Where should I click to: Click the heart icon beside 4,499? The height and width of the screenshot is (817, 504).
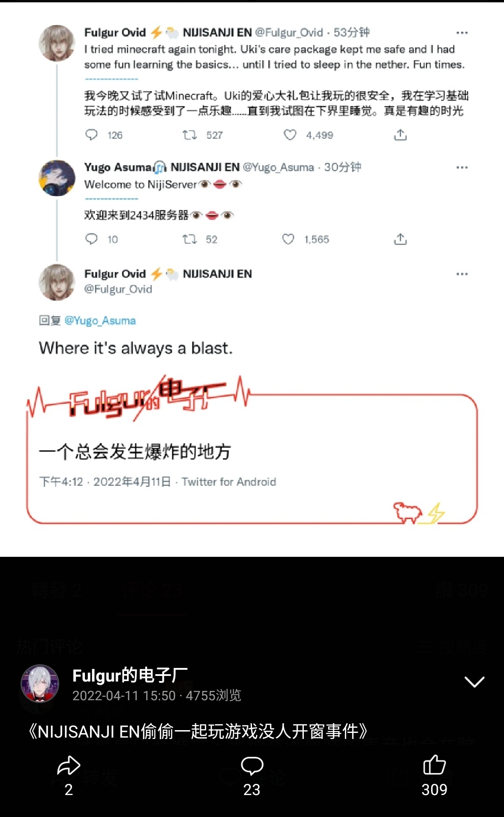290,135
